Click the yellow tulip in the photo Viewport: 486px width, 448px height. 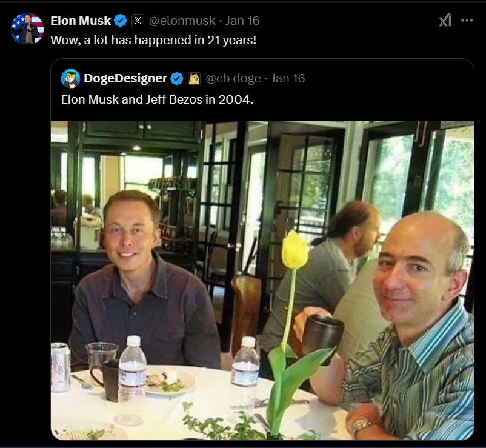point(295,250)
